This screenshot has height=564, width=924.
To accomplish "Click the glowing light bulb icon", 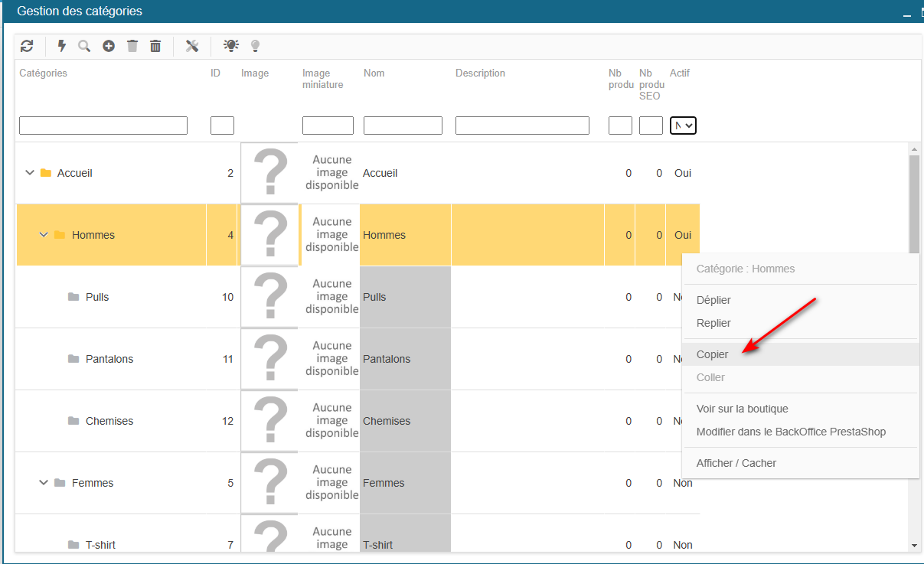I will 230,46.
